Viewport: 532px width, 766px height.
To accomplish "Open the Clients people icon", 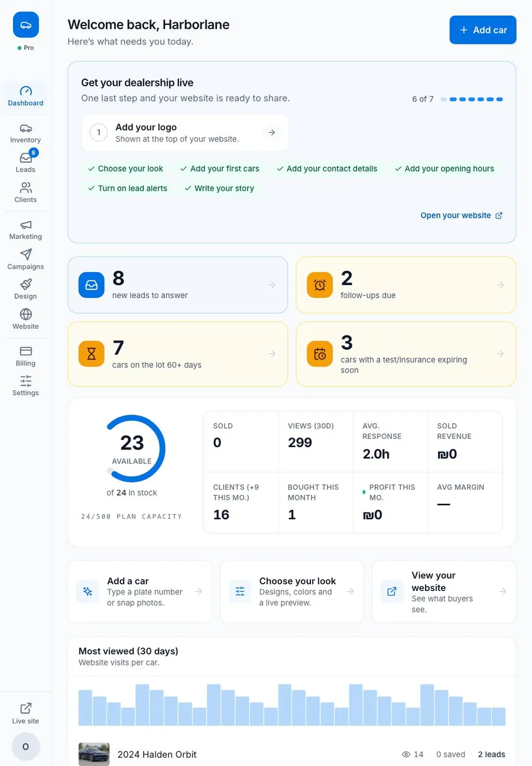I will coord(25,188).
